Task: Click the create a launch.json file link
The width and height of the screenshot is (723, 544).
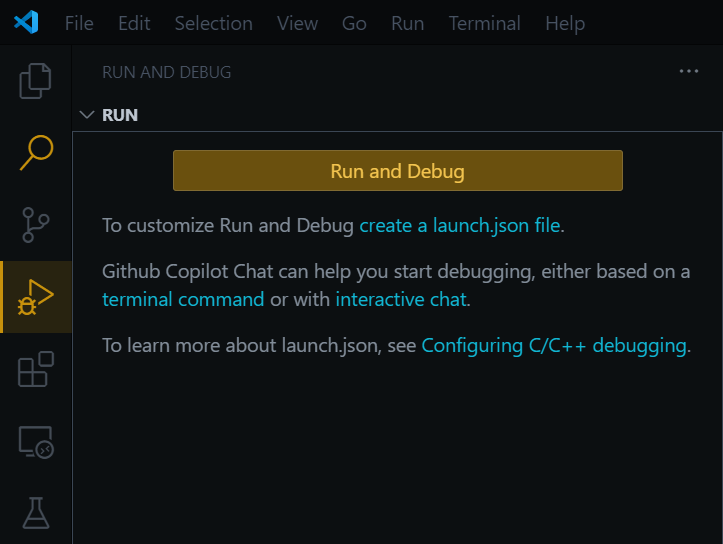Action: [460, 225]
